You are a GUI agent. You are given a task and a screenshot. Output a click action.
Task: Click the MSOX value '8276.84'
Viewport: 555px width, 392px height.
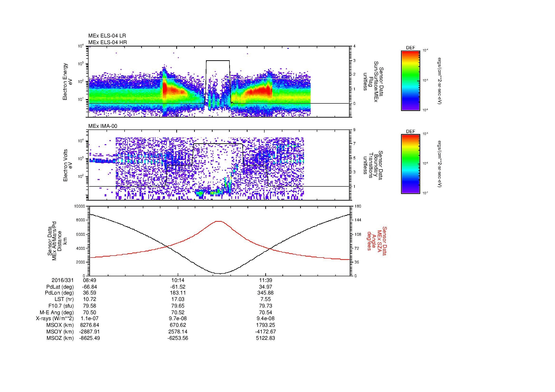(x=89, y=325)
